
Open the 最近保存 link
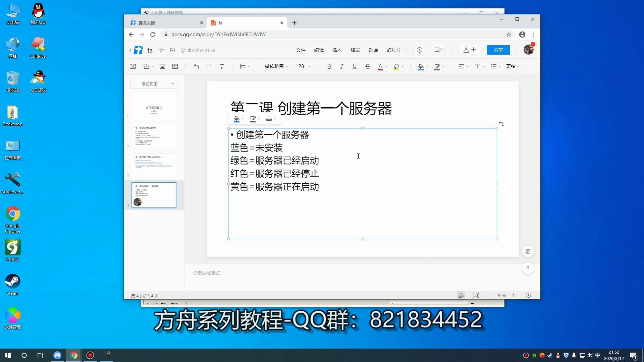(201, 50)
